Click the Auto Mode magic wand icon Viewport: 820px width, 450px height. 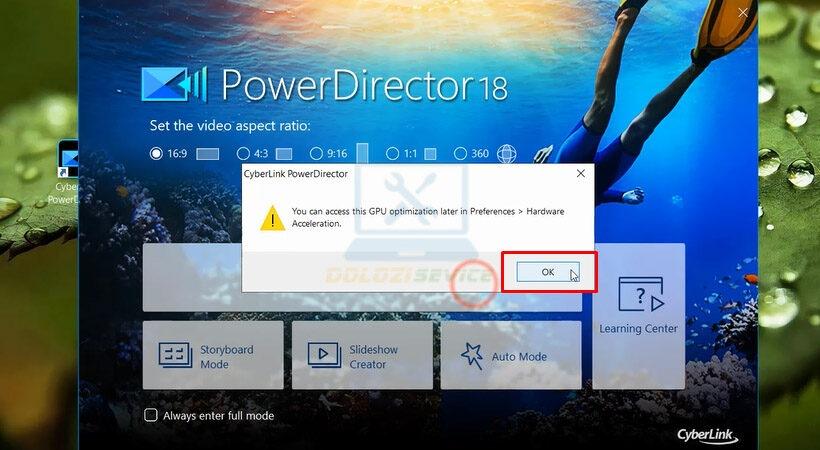tap(472, 356)
